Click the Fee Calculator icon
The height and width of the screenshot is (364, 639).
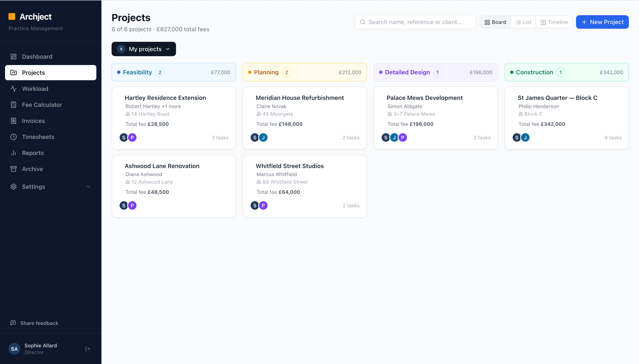[14, 105]
